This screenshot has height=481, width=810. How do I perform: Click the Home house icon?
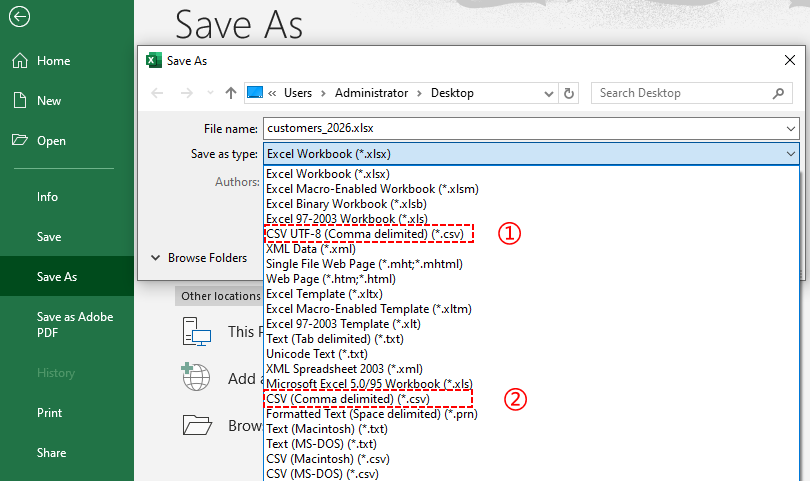20,60
